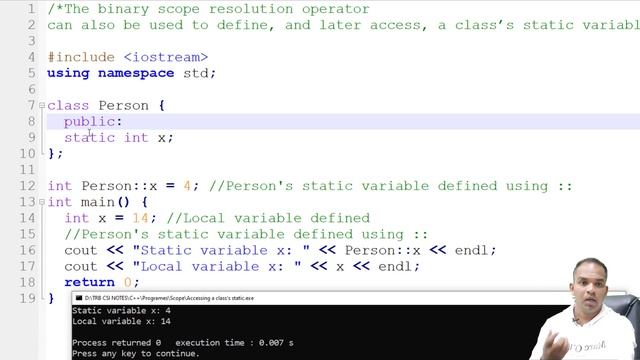Screen dimensions: 640x360
Task: Click the 'return 0;' statement
Action: pyautogui.click(x=102, y=282)
